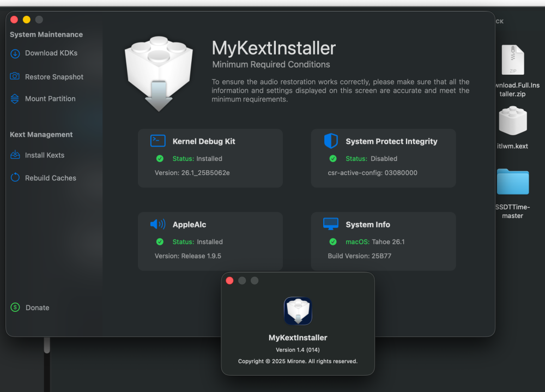Click the 'csr-active-config: 03080000' text
Screen dimensions: 545x392
[373, 173]
